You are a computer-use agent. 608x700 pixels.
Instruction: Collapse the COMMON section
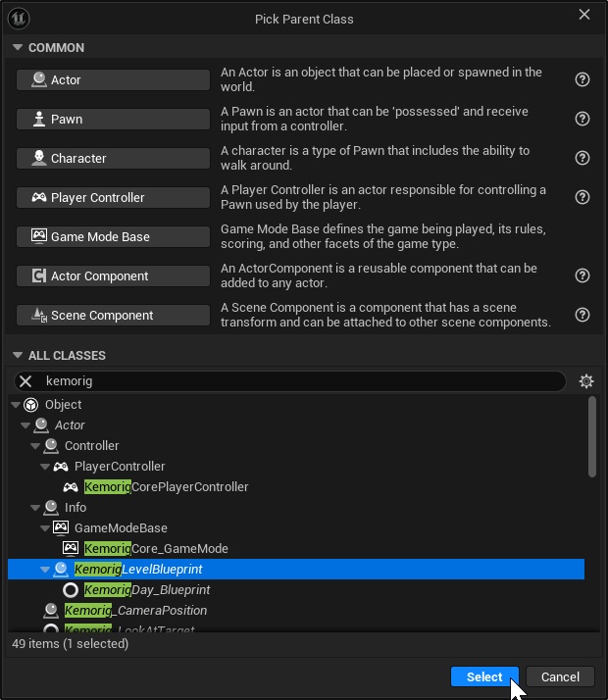pos(17,48)
